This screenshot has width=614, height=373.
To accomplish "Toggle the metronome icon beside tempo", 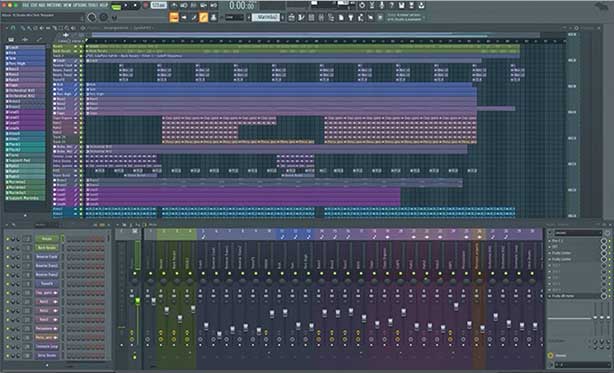I will point(174,6).
